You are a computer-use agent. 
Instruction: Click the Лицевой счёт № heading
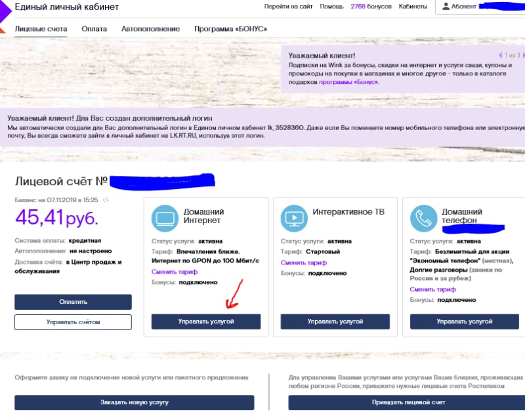61,181
